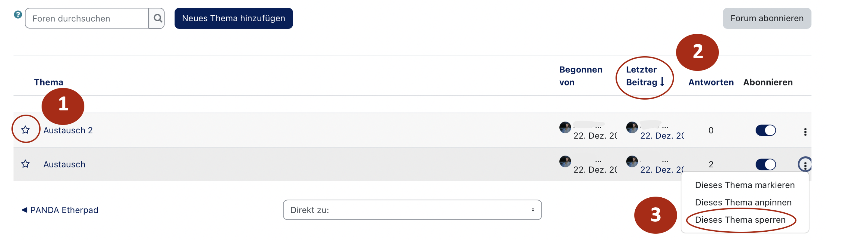Click the avatar of the Austausch 2 starter
The image size is (868, 247).
565,128
